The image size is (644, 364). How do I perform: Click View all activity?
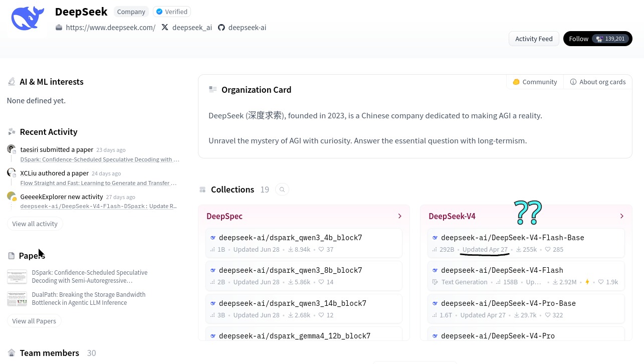coord(35,224)
